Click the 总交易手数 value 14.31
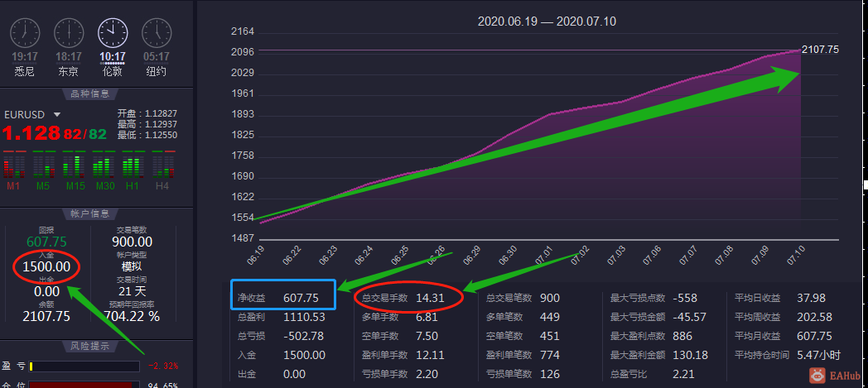 430,298
